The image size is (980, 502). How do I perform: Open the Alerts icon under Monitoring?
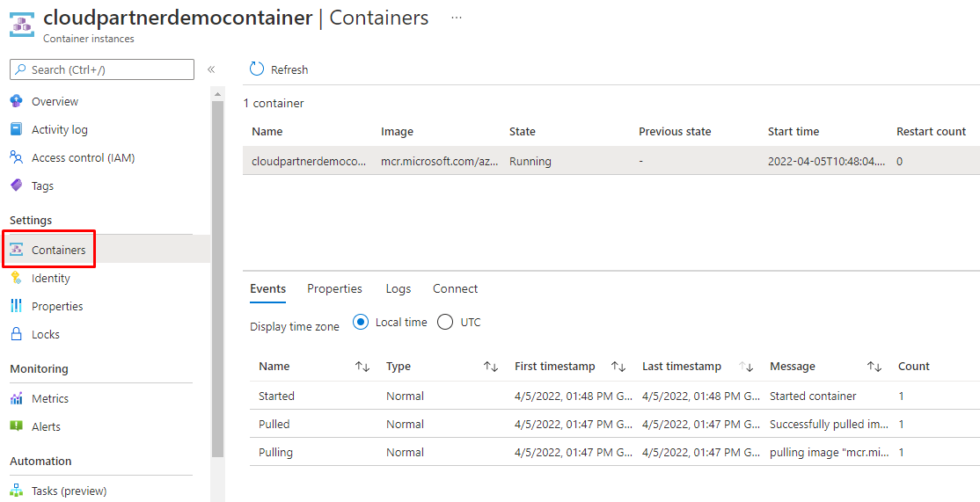17,426
